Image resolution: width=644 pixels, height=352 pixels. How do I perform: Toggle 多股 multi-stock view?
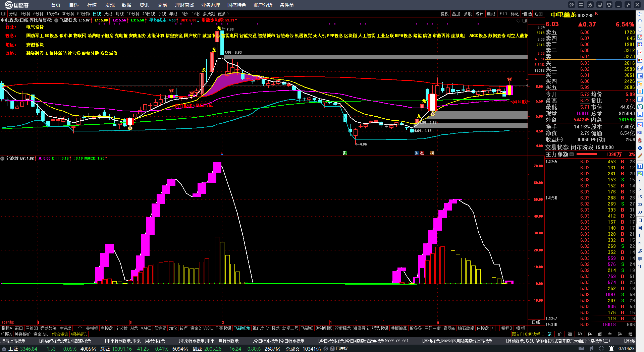[468, 14]
